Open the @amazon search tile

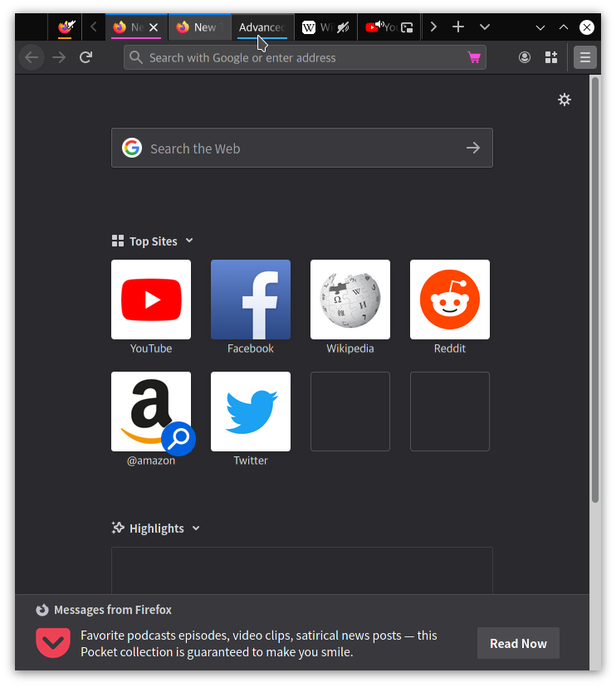pos(151,412)
